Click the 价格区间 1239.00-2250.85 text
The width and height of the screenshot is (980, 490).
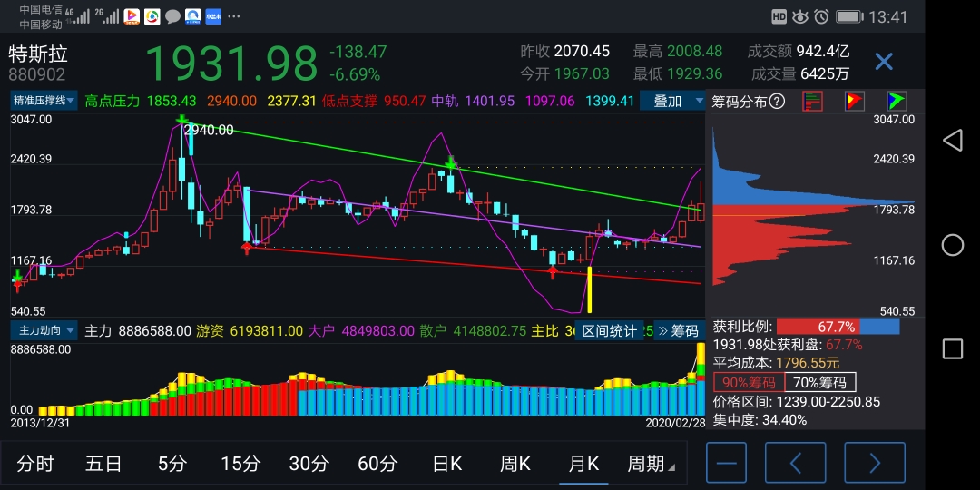click(x=797, y=401)
